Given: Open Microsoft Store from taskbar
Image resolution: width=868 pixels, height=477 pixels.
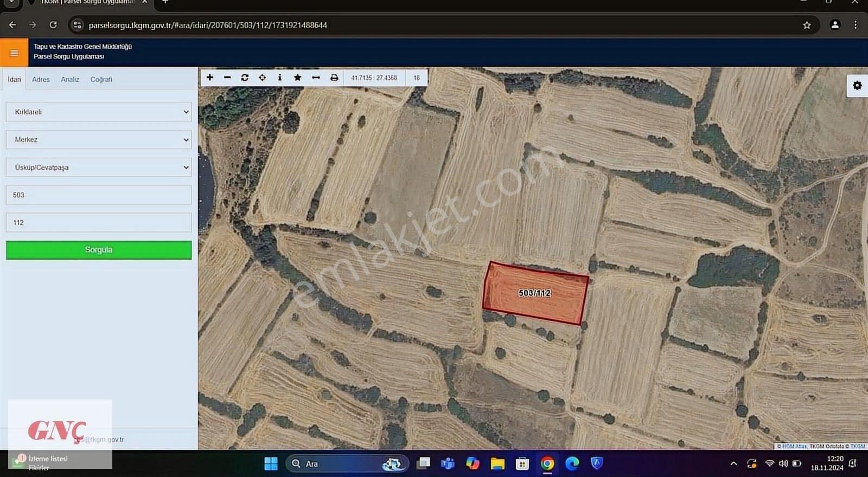Looking at the screenshot, I should point(522,463).
